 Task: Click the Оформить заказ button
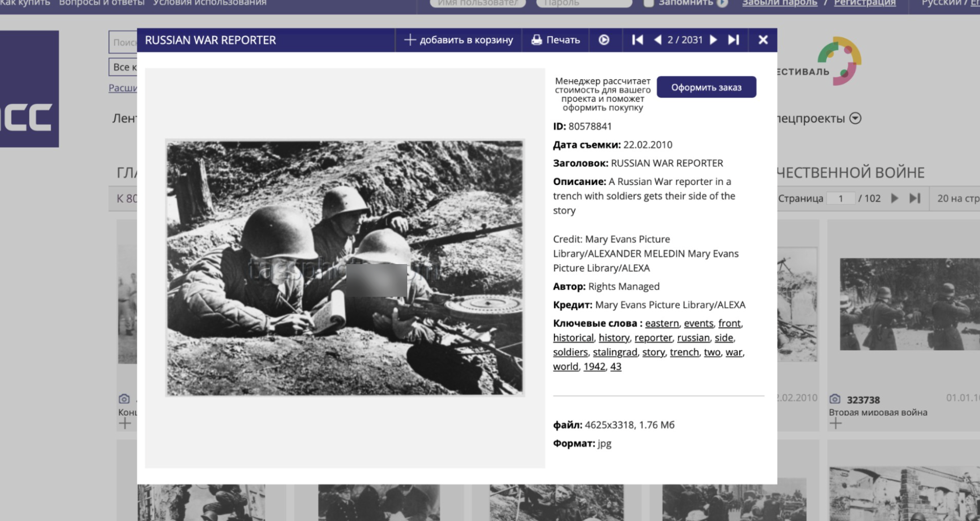(x=707, y=87)
